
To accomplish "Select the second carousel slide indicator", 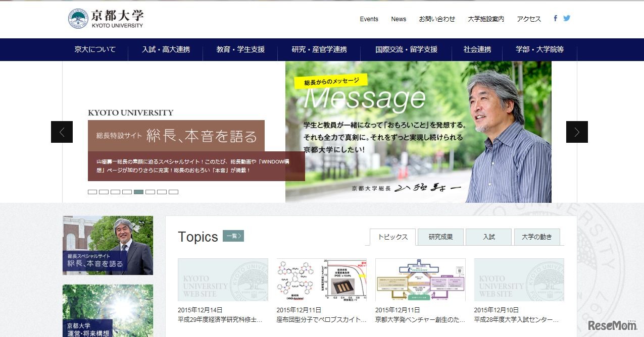I will (104, 192).
